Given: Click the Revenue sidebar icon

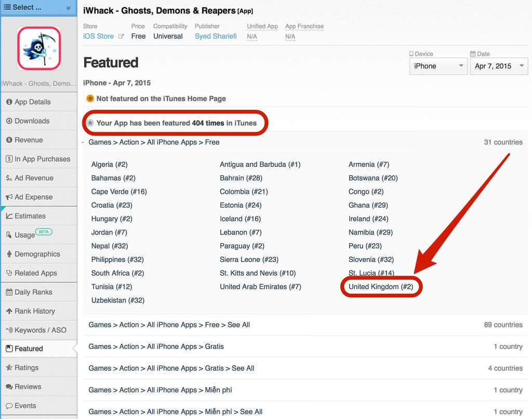Looking at the screenshot, I should click(x=9, y=140).
